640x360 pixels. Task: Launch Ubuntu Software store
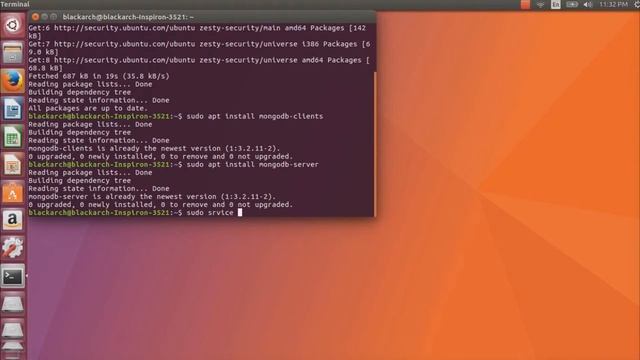point(13,192)
